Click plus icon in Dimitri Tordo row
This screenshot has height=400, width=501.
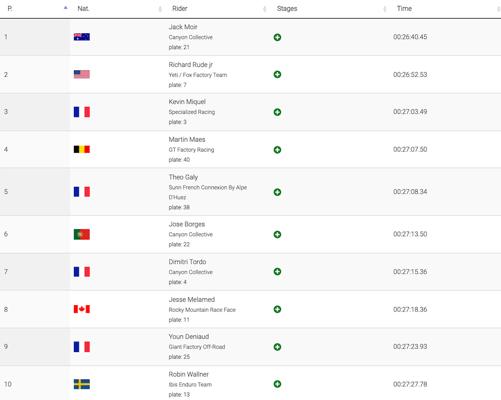coord(277,272)
